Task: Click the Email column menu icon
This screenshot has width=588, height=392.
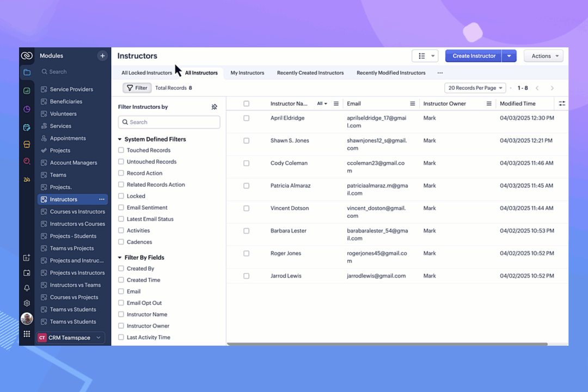Action: [412, 103]
